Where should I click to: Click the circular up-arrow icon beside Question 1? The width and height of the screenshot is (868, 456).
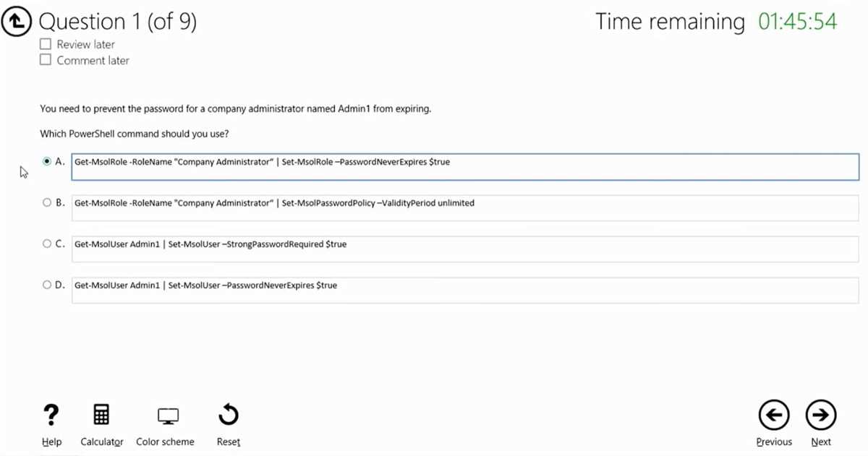(x=16, y=21)
